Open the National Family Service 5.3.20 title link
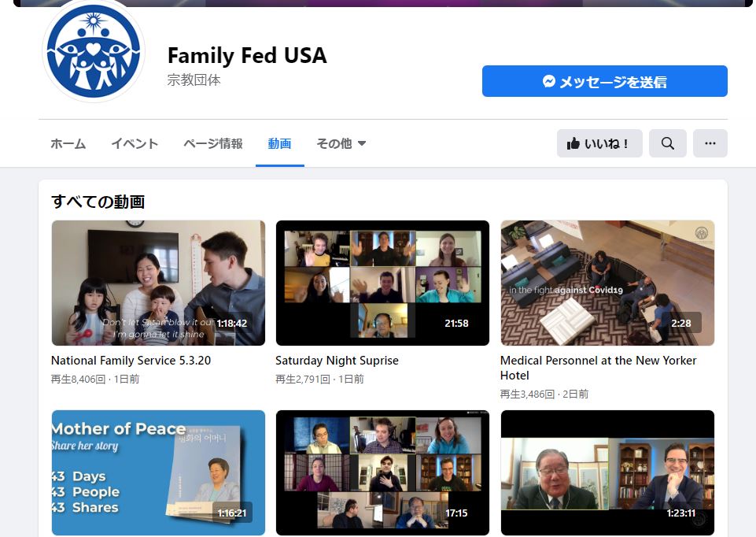 (x=131, y=361)
